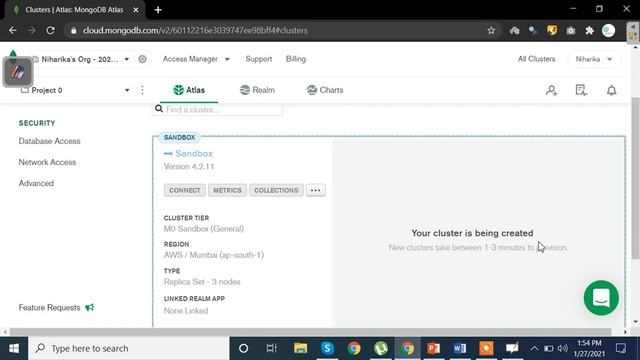Expand the Access Manager dropdown

[227, 60]
